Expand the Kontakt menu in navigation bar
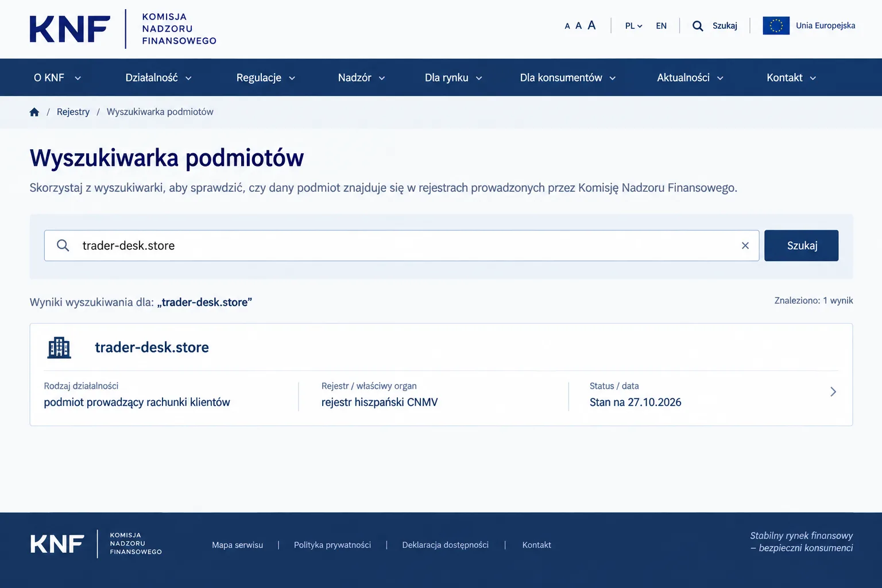 [791, 78]
